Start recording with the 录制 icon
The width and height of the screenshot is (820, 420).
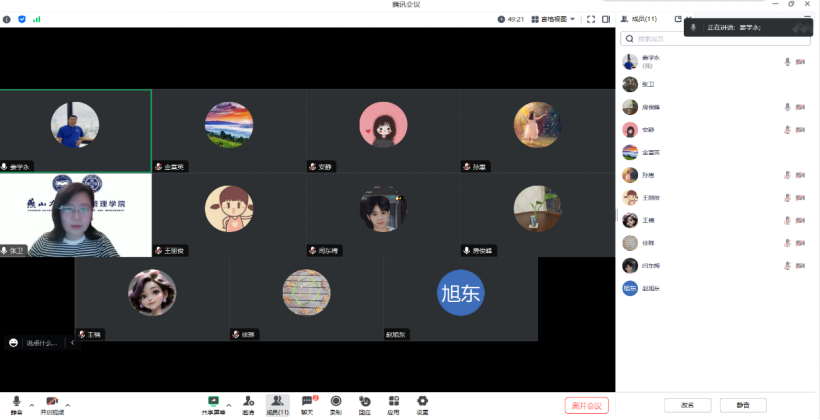336,400
